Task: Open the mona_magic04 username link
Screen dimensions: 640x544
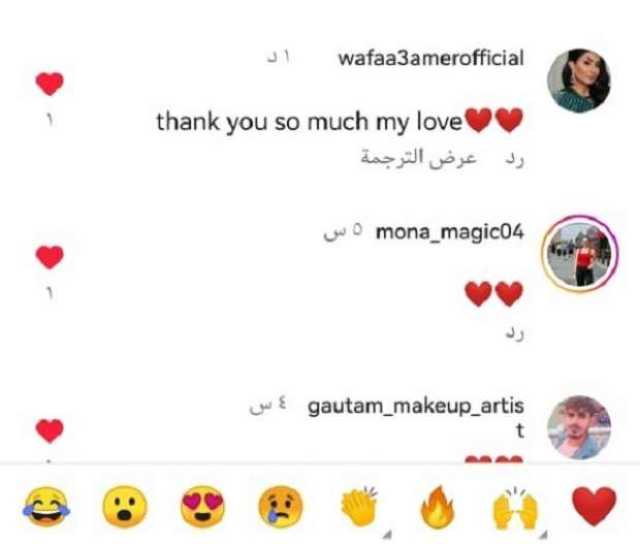Action: [449, 233]
